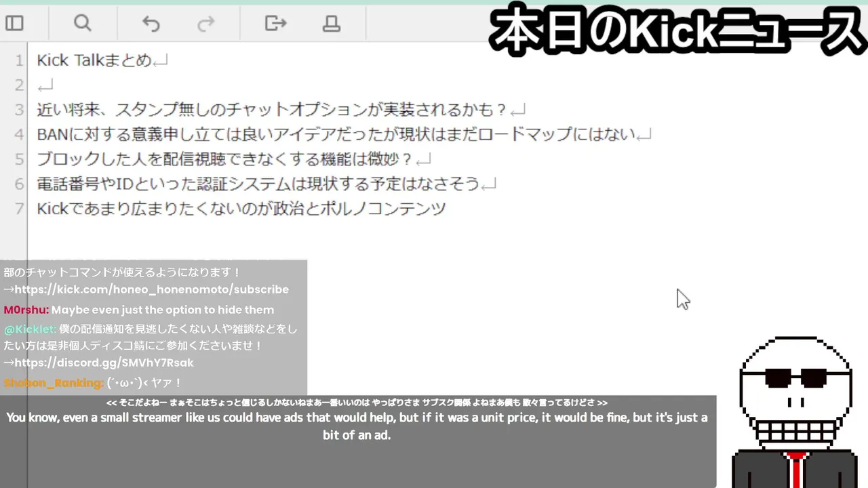Click the small Japanese subtitle line
Image resolution: width=868 pixels, height=488 pixels.
point(357,403)
